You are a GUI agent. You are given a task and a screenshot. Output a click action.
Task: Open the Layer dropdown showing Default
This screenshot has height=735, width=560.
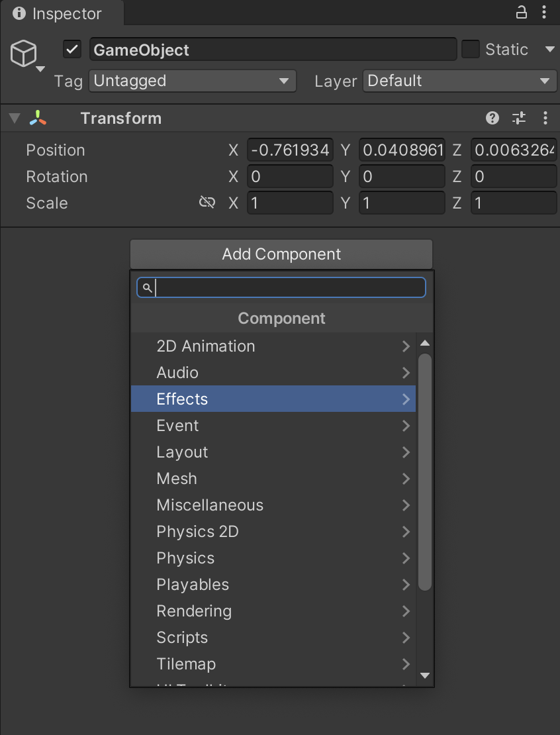459,81
